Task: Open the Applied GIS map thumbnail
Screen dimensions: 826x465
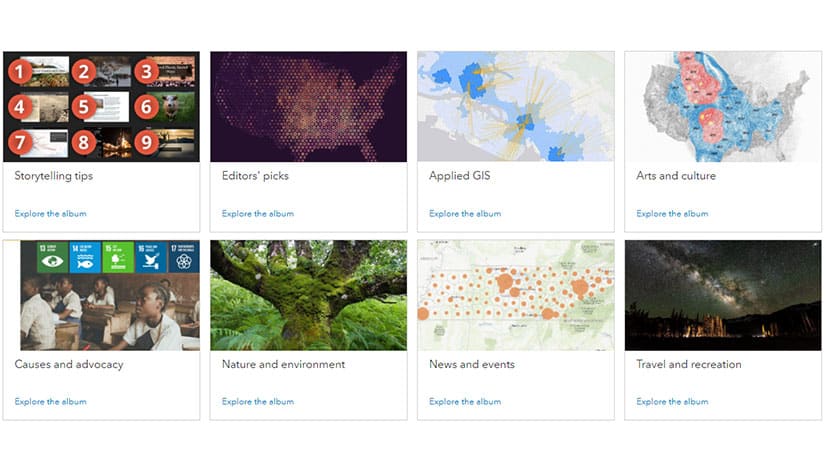Action: (515, 106)
